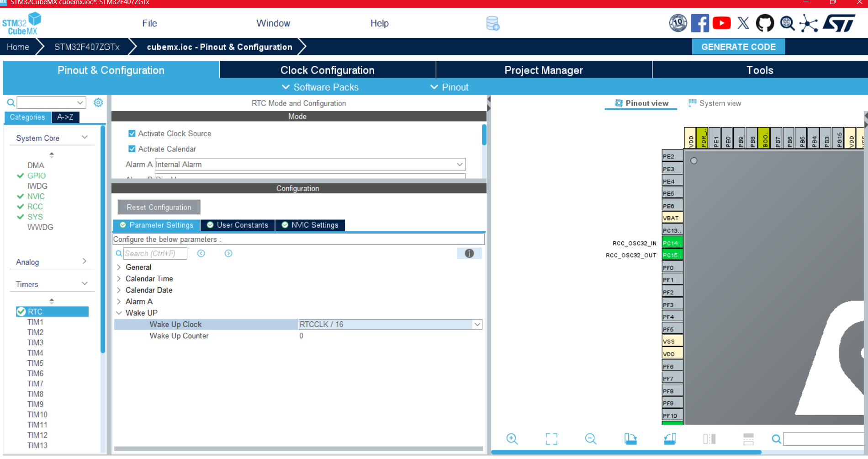Open the User Constants tab

pos(238,225)
